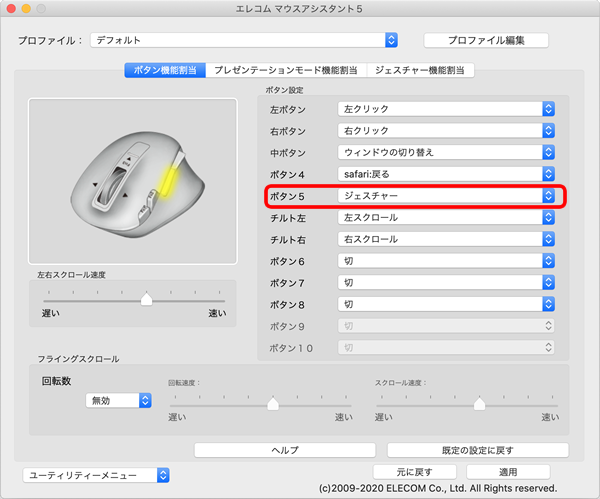600x499 pixels.
Task: Open the ユーティリティーメニュー dropdown
Action: pos(96,475)
